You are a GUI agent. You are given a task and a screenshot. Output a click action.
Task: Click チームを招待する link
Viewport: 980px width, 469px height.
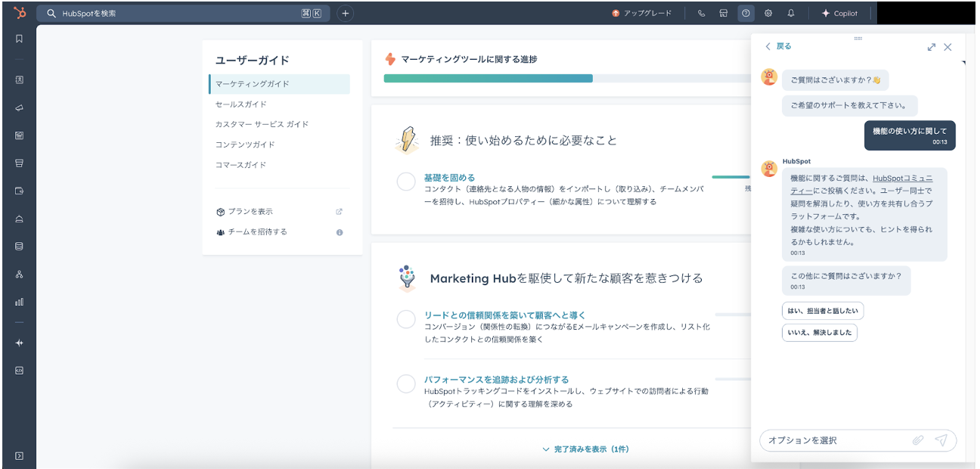[x=257, y=232]
